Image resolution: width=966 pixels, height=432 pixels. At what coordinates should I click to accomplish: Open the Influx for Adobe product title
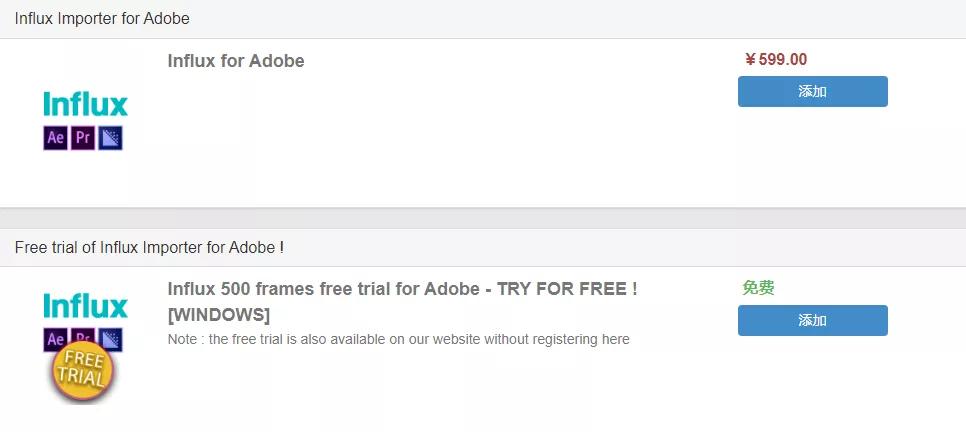(x=236, y=61)
